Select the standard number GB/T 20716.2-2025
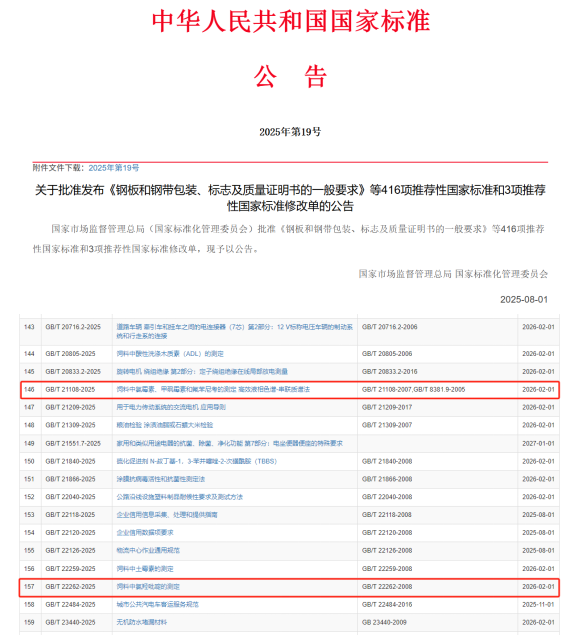 click(73, 327)
